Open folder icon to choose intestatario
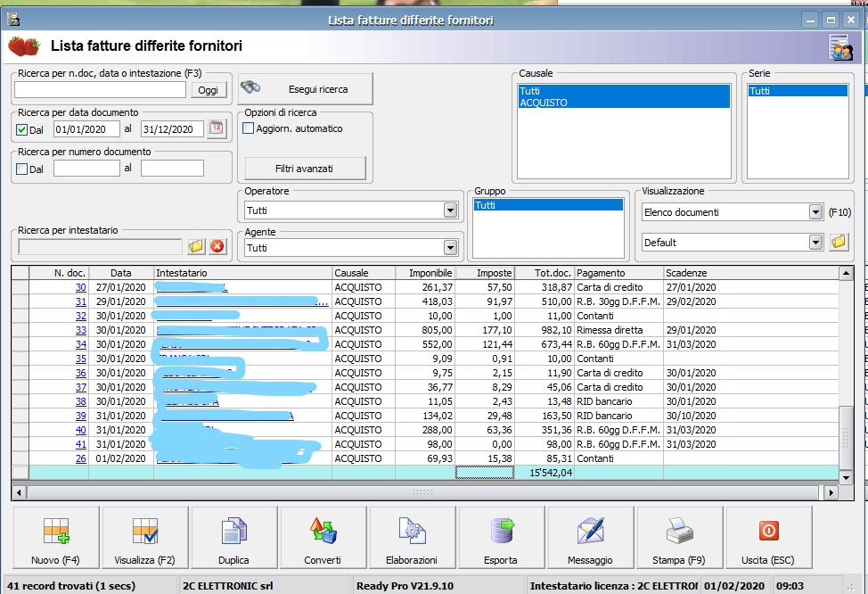The image size is (868, 594). 196,246
